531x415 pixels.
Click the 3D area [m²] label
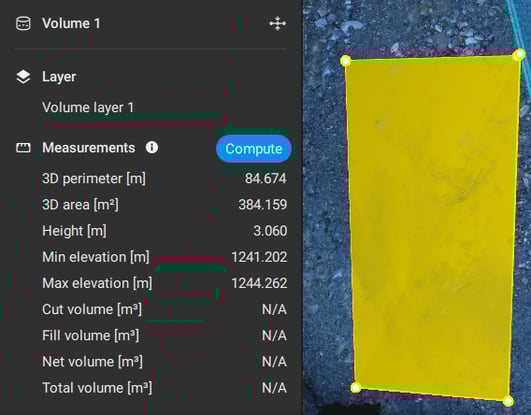pos(80,205)
